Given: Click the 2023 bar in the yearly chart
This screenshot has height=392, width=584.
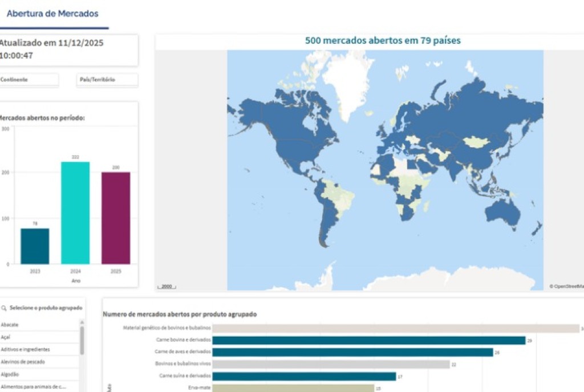Looking at the screenshot, I should pos(35,246).
